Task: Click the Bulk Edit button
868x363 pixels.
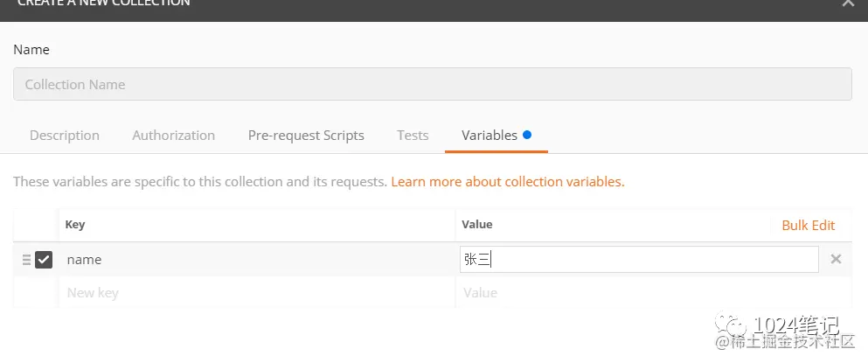Action: coord(808,225)
